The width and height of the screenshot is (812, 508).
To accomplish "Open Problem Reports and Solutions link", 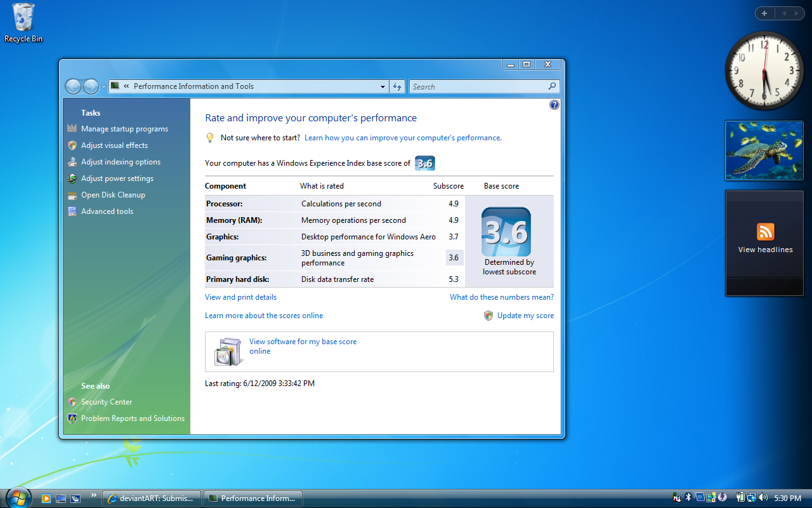I will click(133, 418).
